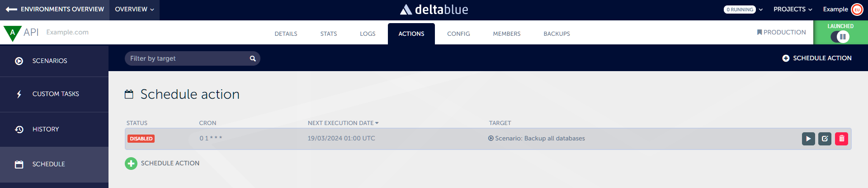Click the Example user avatar icon

857,10
